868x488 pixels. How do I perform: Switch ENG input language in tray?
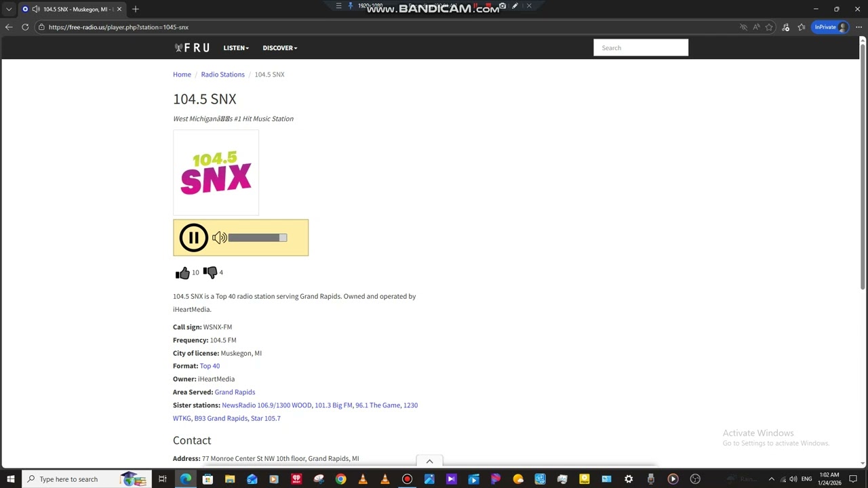[x=806, y=479]
